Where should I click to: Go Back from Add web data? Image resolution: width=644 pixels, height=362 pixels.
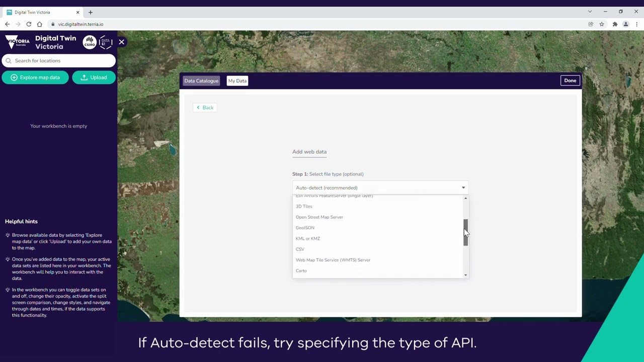tap(205, 108)
